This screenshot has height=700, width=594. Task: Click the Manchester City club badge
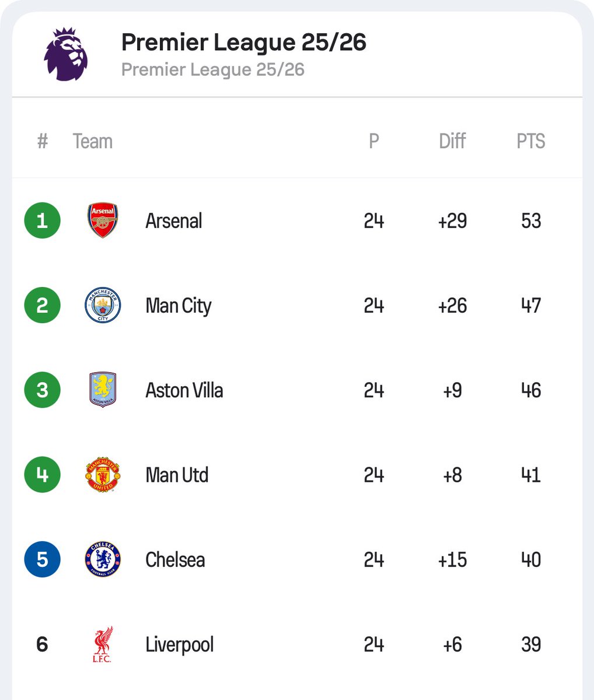pyautogui.click(x=103, y=305)
